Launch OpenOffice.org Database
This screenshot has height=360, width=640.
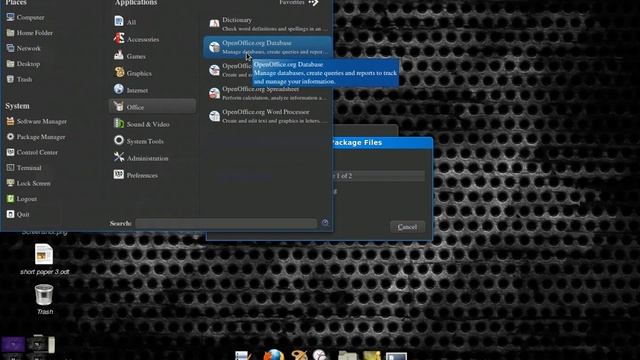[x=268, y=47]
